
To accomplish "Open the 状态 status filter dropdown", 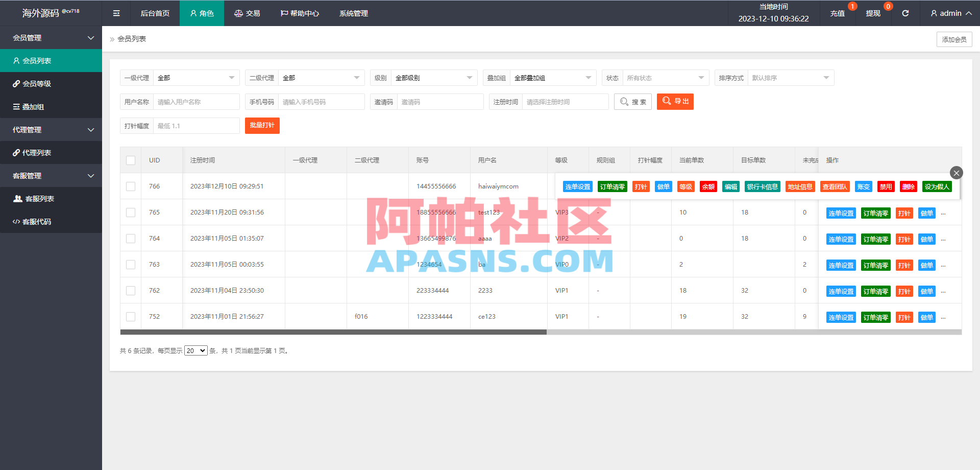I will [x=665, y=77].
